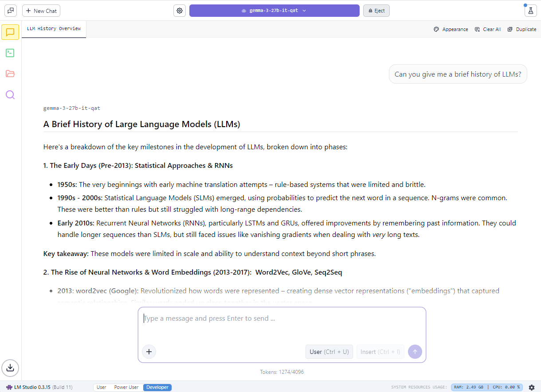Viewport: 541px width, 392px height.
Task: Switch to User mode
Action: pyautogui.click(x=102, y=387)
